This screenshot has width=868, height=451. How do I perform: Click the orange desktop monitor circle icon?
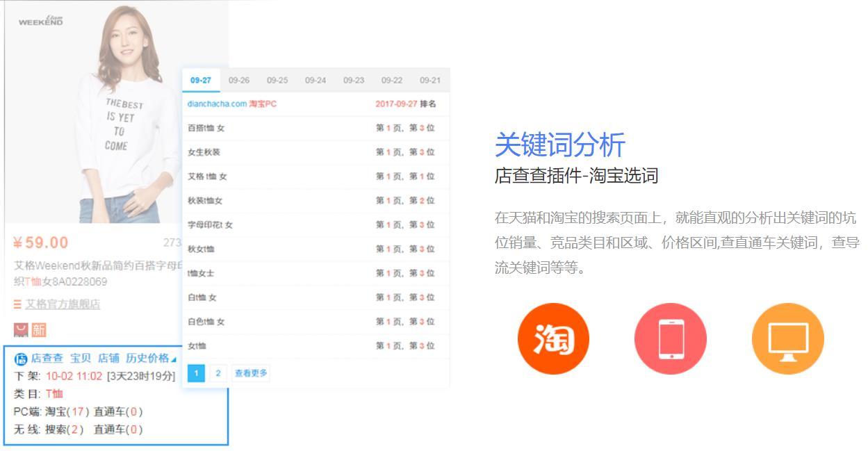787,338
